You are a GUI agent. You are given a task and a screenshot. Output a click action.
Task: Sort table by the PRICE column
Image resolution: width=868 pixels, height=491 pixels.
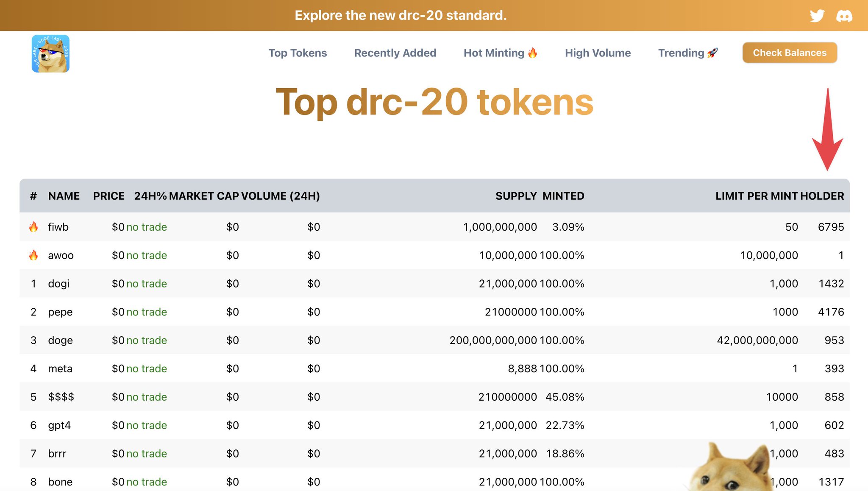pyautogui.click(x=108, y=195)
